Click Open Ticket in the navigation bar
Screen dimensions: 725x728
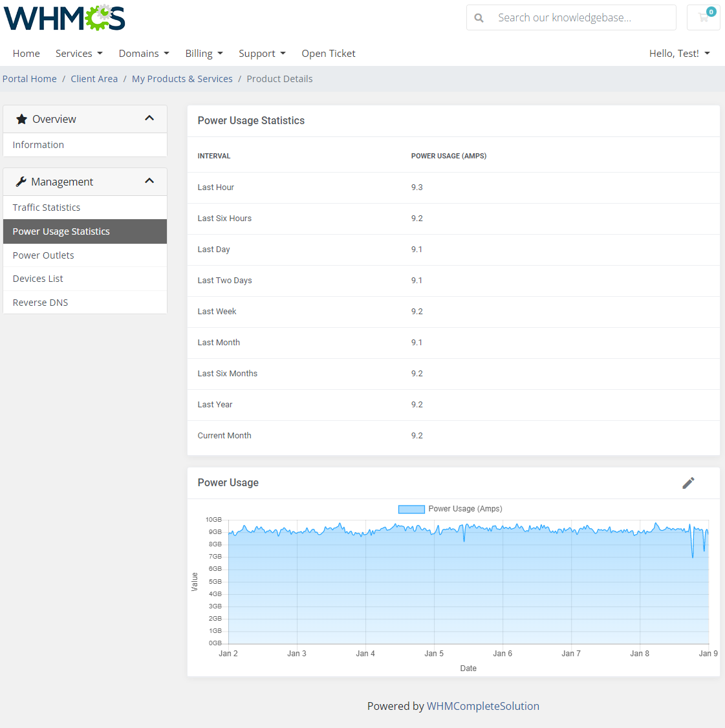click(x=329, y=54)
